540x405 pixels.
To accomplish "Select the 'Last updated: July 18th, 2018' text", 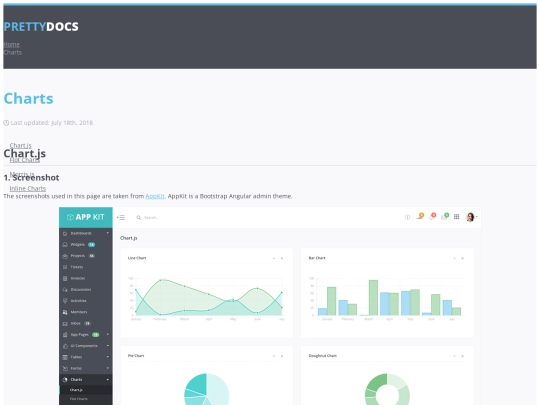I will pyautogui.click(x=52, y=123).
